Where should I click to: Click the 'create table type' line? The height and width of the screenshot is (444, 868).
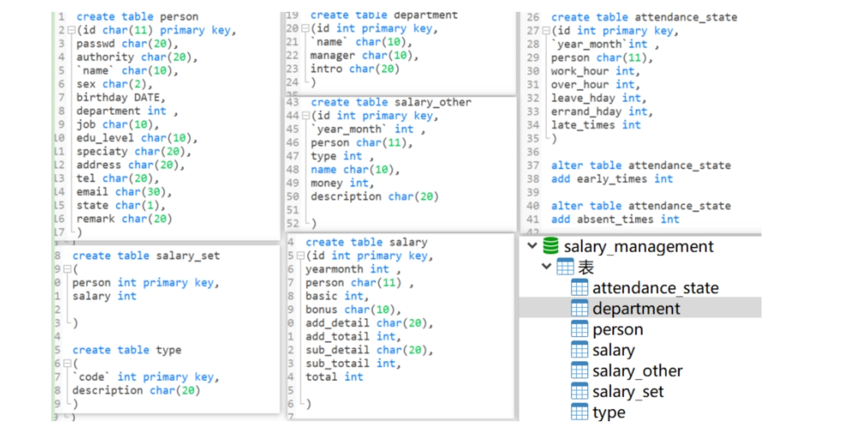(x=127, y=350)
